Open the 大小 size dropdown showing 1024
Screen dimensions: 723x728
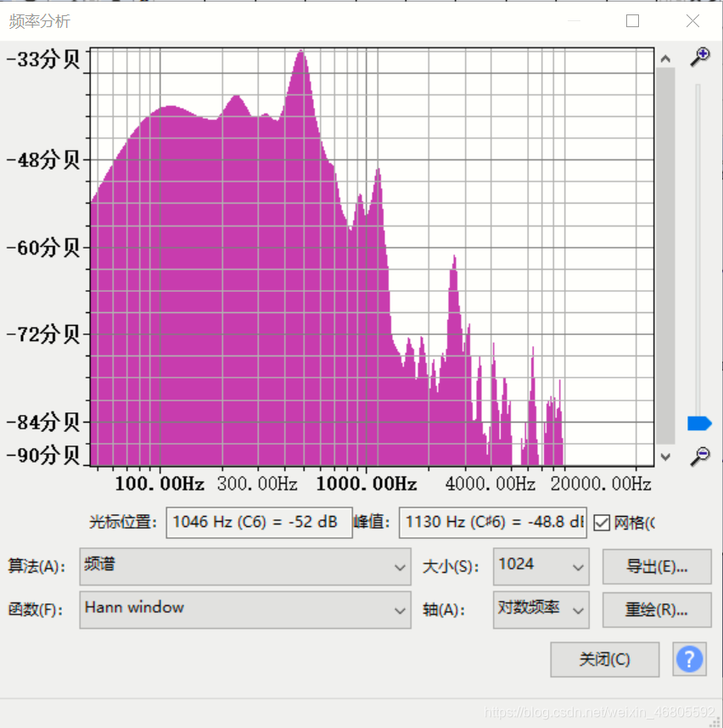pos(541,567)
